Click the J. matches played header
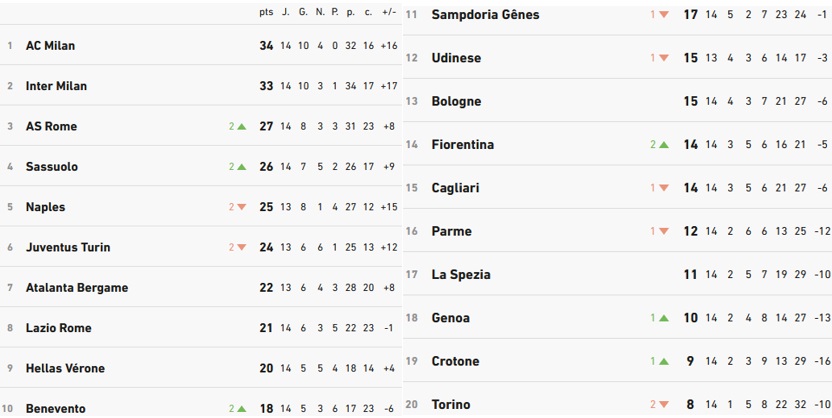Viewport: 832px width, 418px height. click(286, 12)
